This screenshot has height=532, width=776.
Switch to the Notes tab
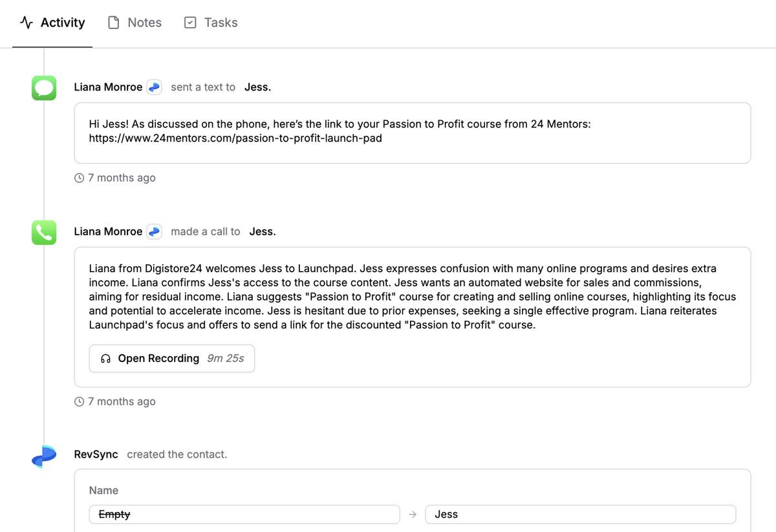pos(134,22)
